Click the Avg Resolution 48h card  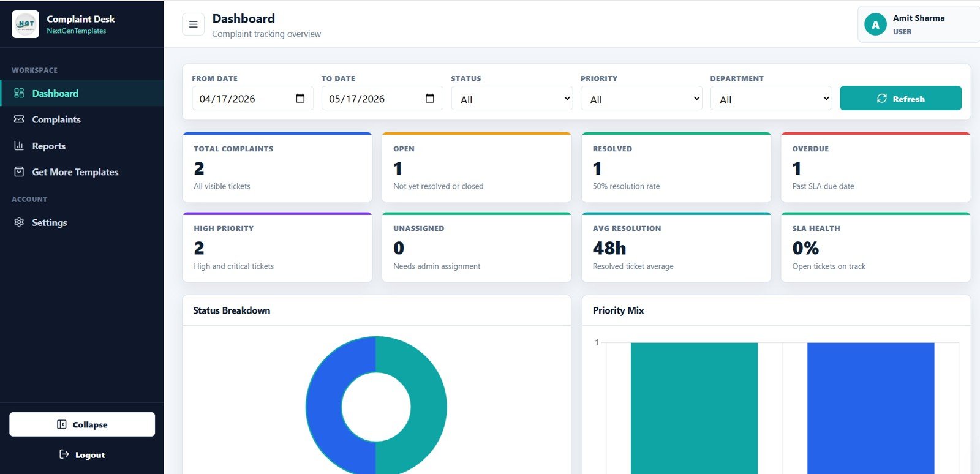tap(676, 247)
